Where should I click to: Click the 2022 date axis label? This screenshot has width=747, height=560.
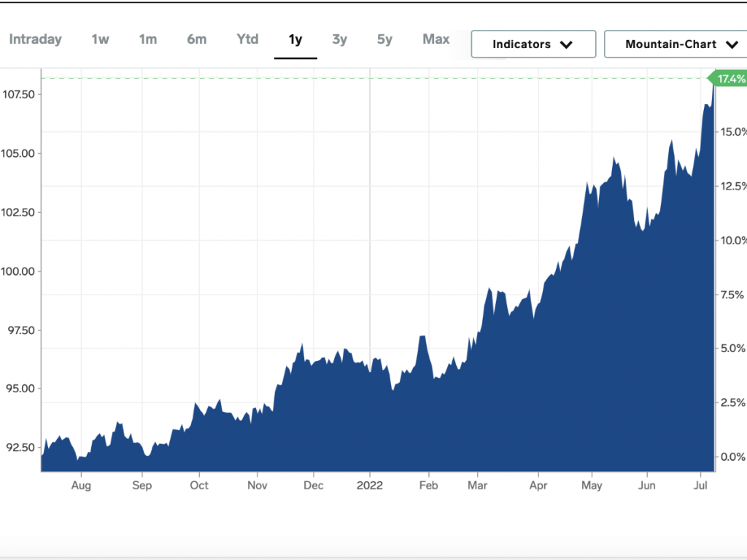(x=370, y=485)
